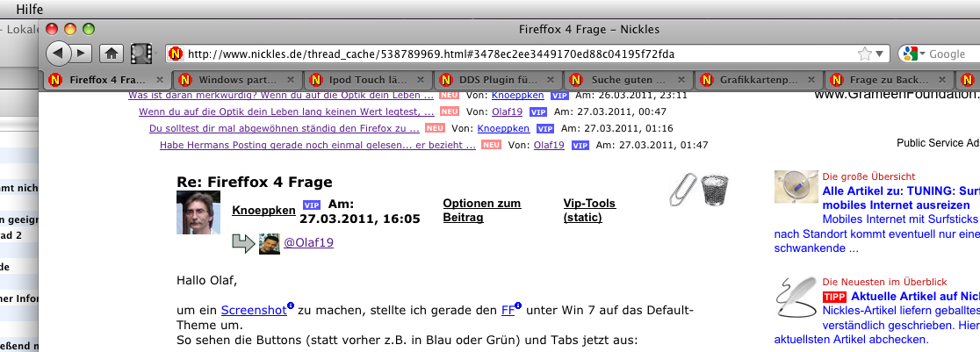980x352 pixels.
Task: Close the DDS Plugin fü... tab
Action: [551, 80]
